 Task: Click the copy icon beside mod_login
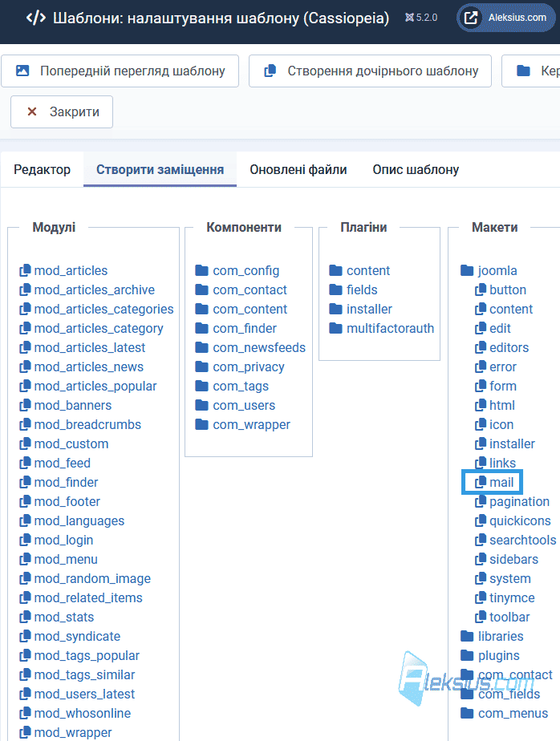(25, 540)
